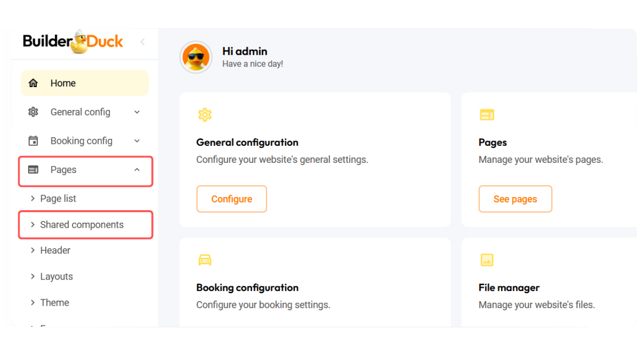Click the Pages layout icon in sidebar
The width and height of the screenshot is (644, 362).
click(x=33, y=170)
